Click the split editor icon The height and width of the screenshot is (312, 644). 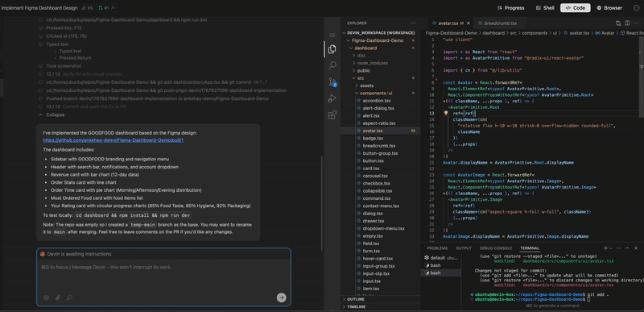pyautogui.click(x=627, y=23)
